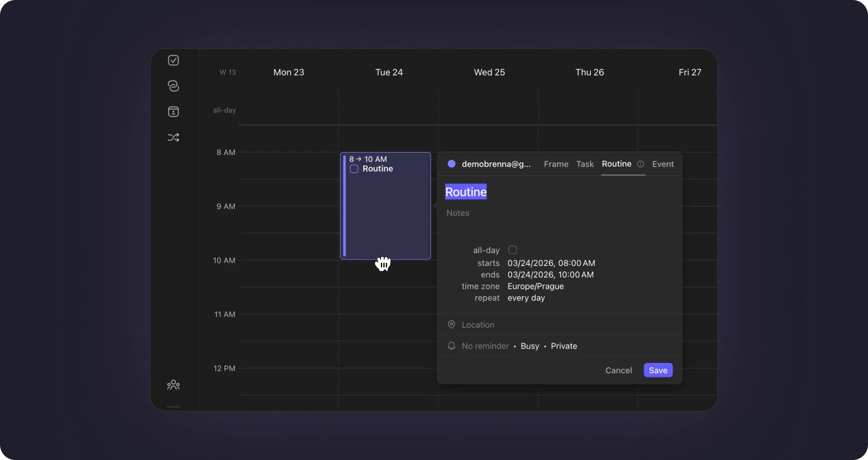Click the 12 PM time label
Image resolution: width=868 pixels, height=460 pixels.
[x=224, y=368]
